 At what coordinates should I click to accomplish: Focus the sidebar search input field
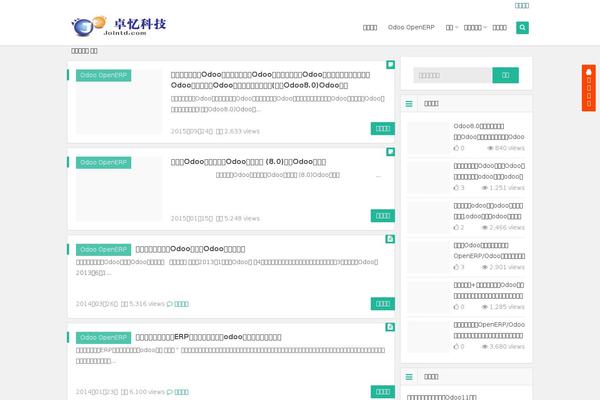[x=453, y=75]
